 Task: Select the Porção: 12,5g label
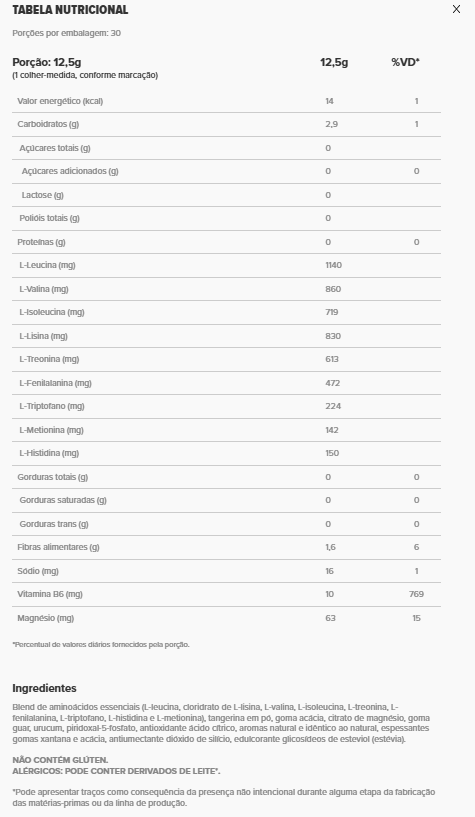(x=47, y=63)
